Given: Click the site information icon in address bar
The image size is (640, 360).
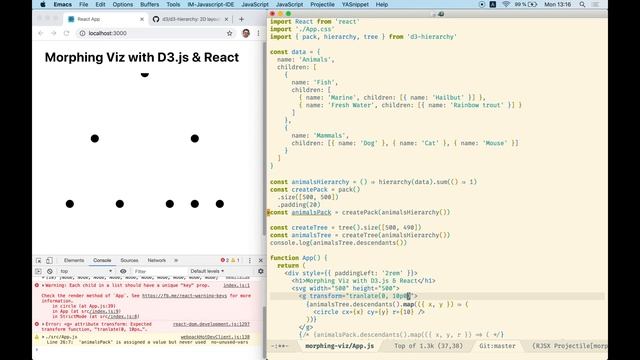Looking at the screenshot, I should click(82, 33).
